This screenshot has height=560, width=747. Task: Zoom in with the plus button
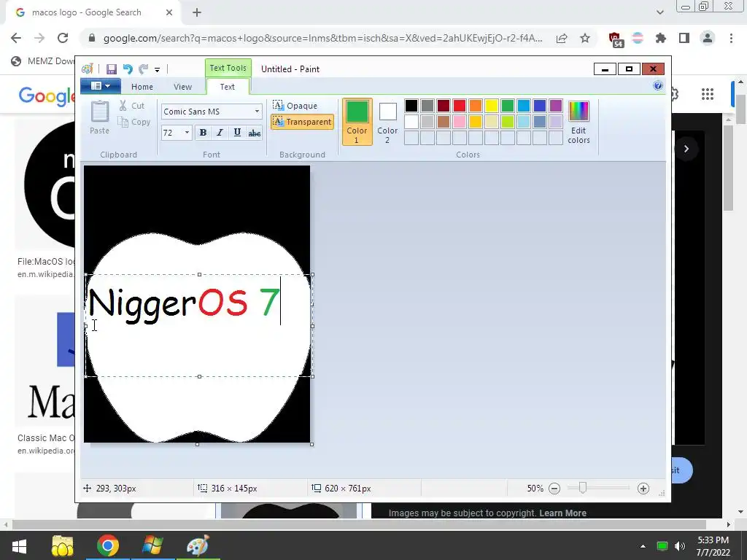(x=643, y=489)
